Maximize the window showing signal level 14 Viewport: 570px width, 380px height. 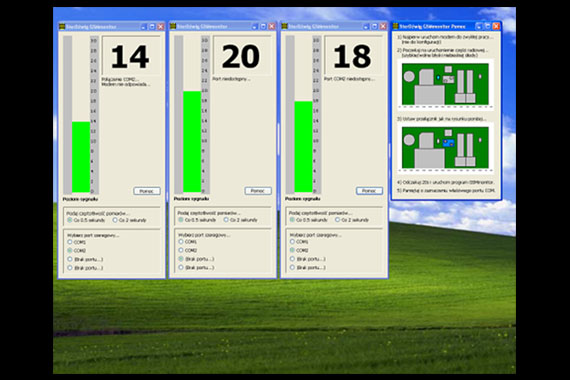[x=152, y=27]
